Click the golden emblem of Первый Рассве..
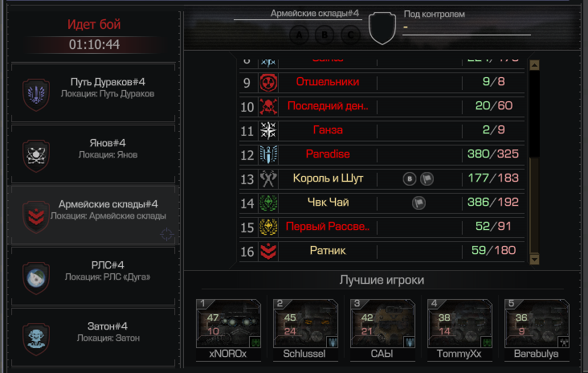Image resolution: width=588 pixels, height=373 pixels. coord(268,227)
